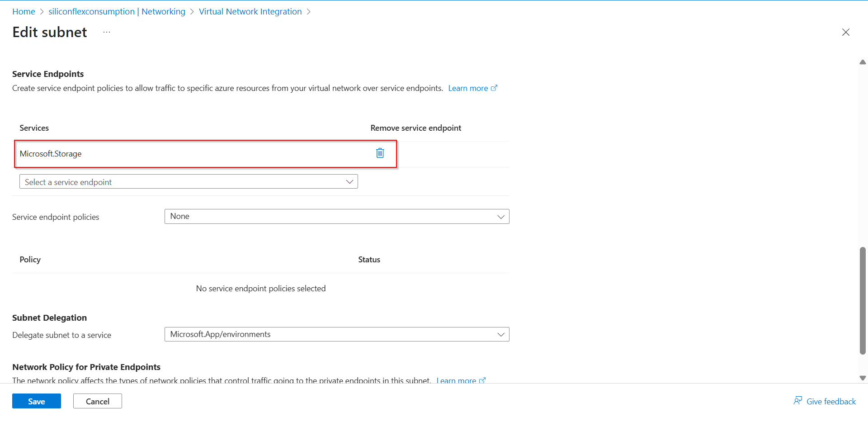Image resolution: width=868 pixels, height=422 pixels.
Task: Click the scrollbar up arrow
Action: pos(863,62)
